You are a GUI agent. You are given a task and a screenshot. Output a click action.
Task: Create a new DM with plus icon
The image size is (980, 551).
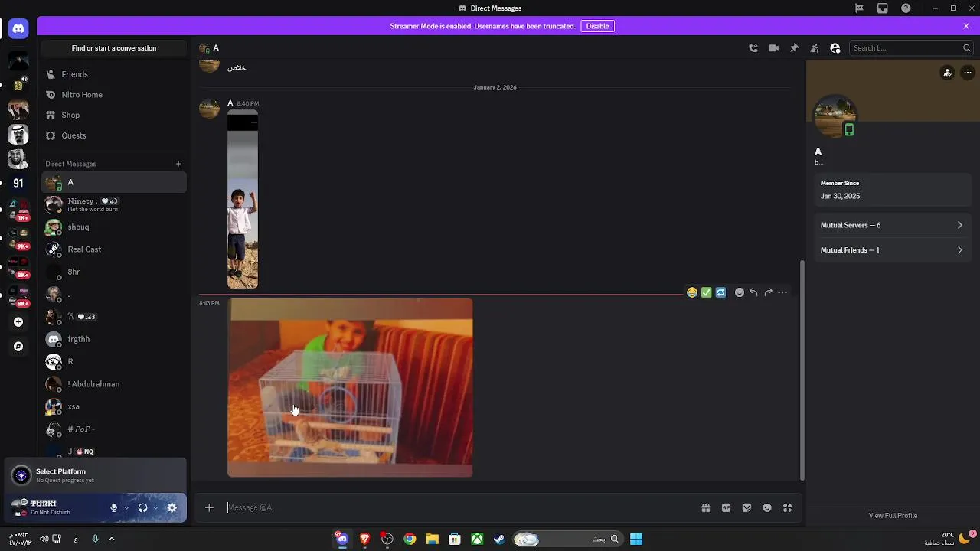tap(178, 164)
